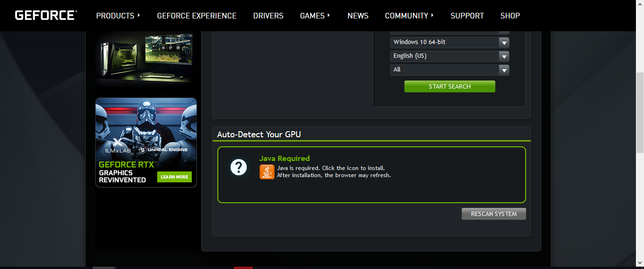
Task: Click the Games menu arrow
Action: coord(329,15)
